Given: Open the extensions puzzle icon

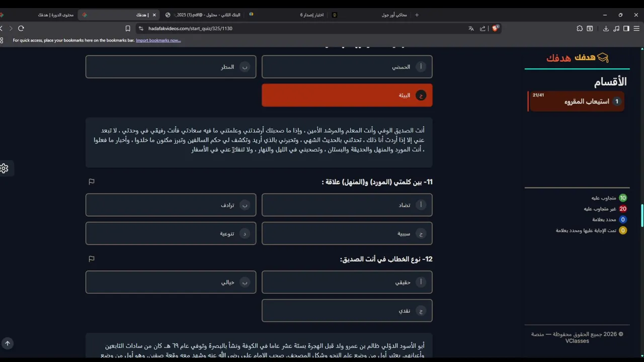Looking at the screenshot, I should coord(580,29).
